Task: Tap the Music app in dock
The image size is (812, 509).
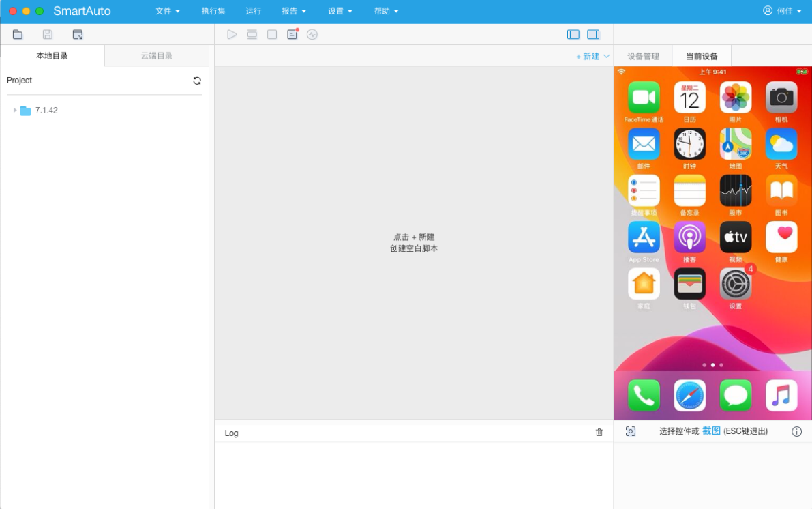Action: click(781, 396)
